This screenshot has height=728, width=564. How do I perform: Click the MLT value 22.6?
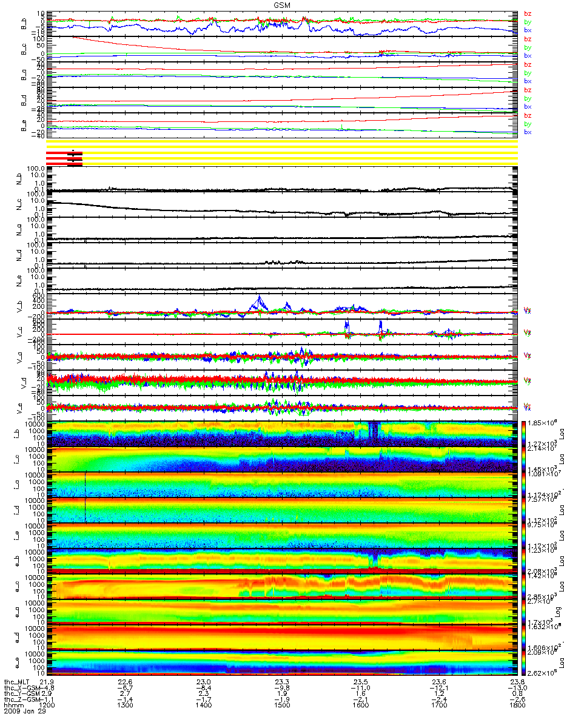pyautogui.click(x=126, y=681)
